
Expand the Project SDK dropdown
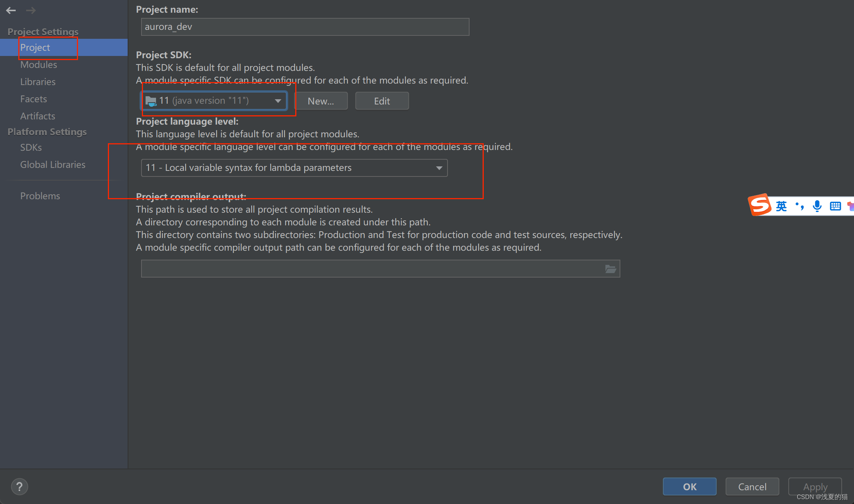pos(277,100)
